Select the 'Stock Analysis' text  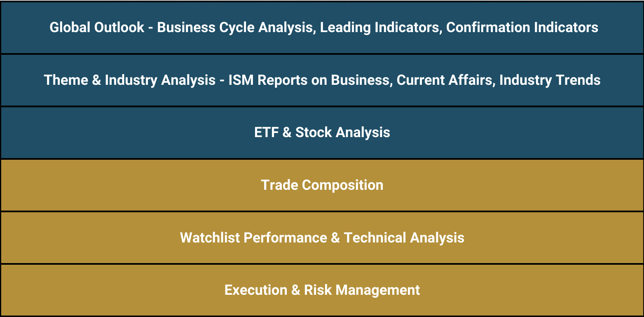point(343,133)
